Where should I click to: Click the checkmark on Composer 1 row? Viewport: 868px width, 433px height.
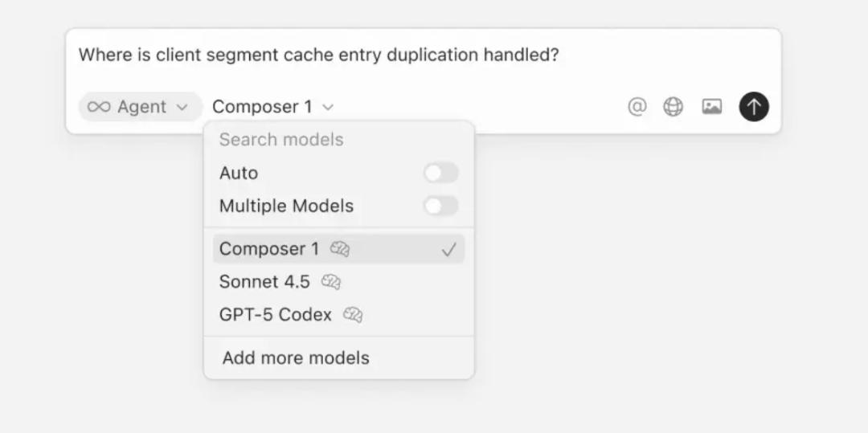[448, 250]
